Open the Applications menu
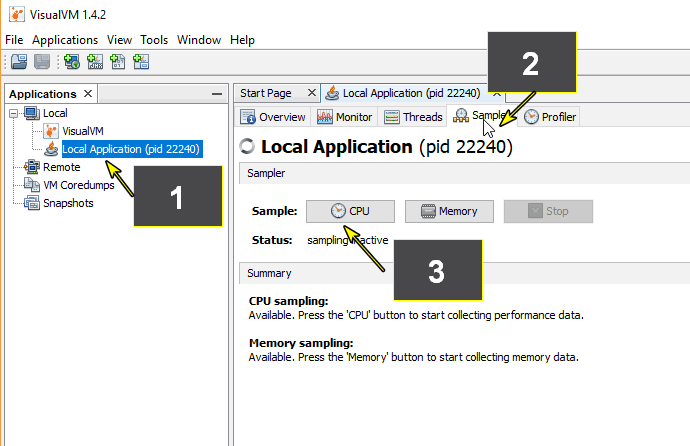Viewport: 690px width, 446px height. pyautogui.click(x=65, y=40)
